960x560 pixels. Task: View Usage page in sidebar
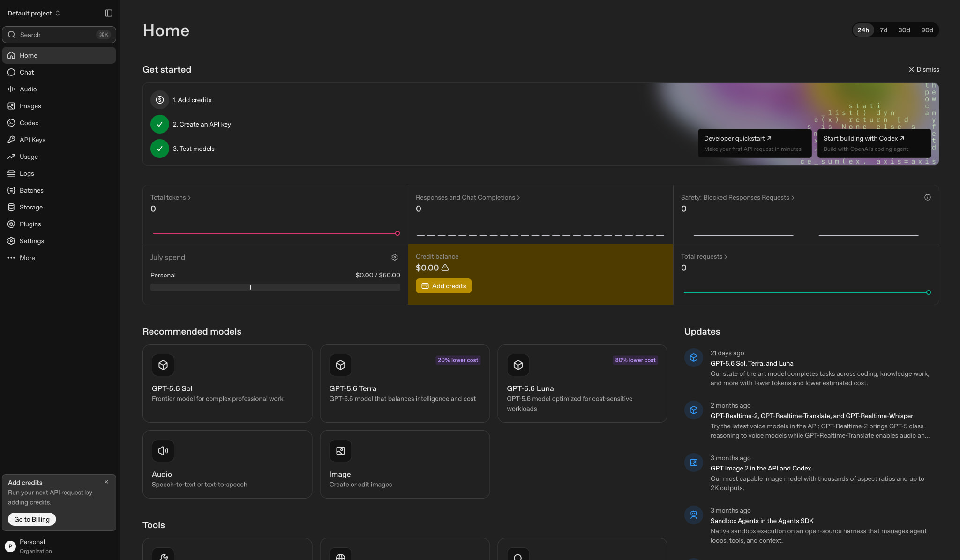pyautogui.click(x=59, y=157)
